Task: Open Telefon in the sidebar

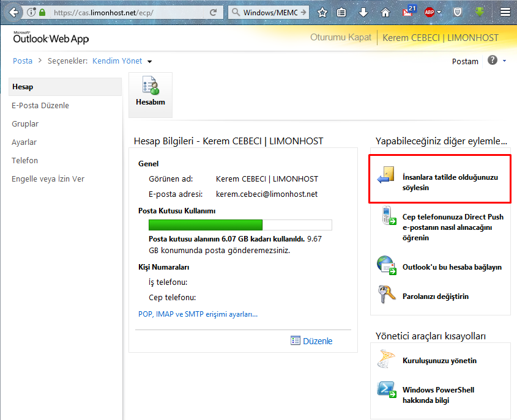Action: (24, 160)
